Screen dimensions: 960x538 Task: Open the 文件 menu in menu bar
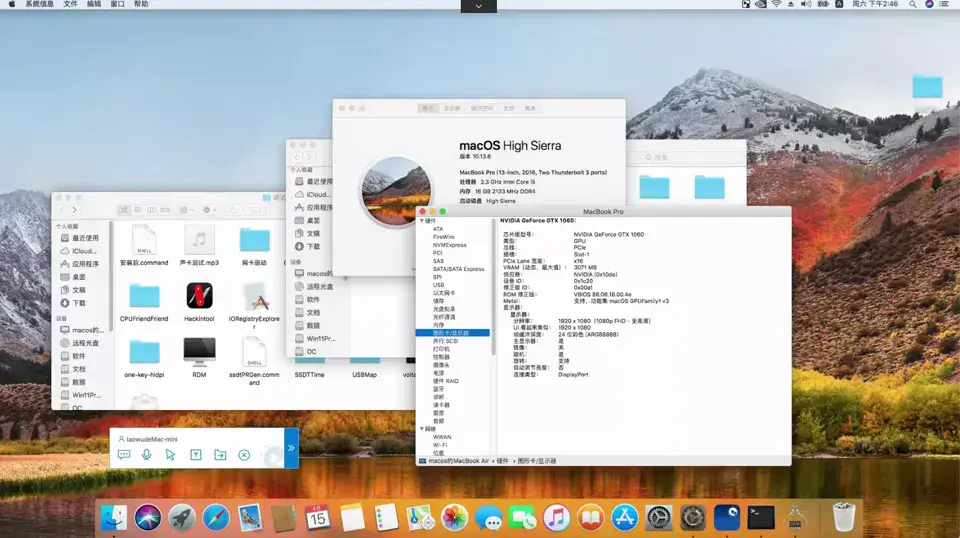(x=70, y=4)
